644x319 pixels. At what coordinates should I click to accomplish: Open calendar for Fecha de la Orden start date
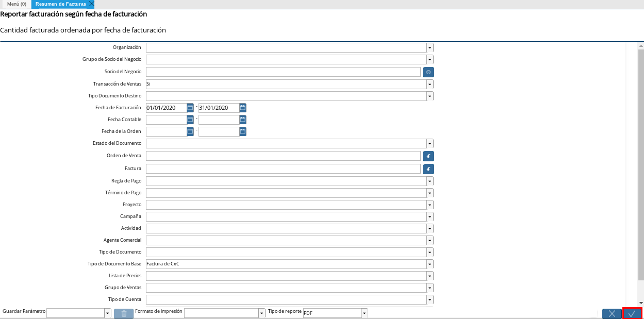coord(190,131)
